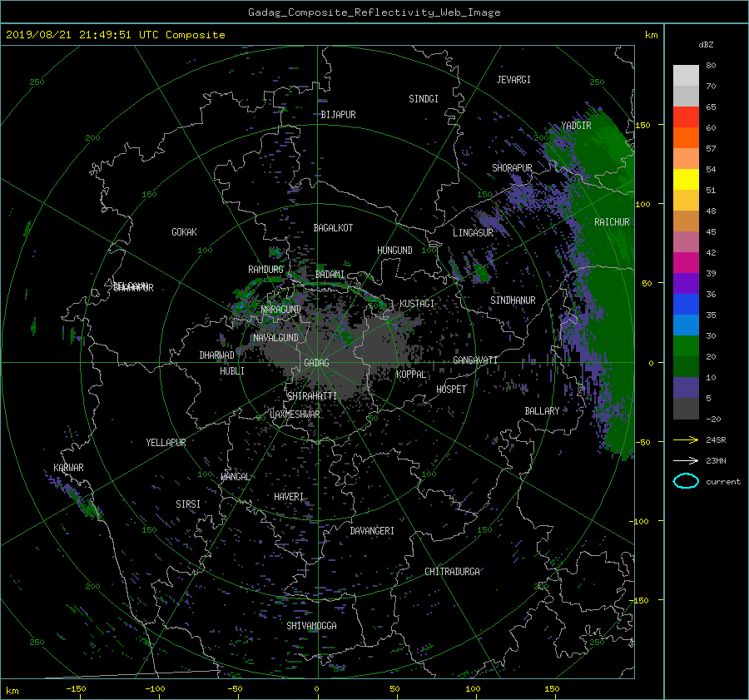Select the purple 10 dBZ color swatch

click(686, 387)
